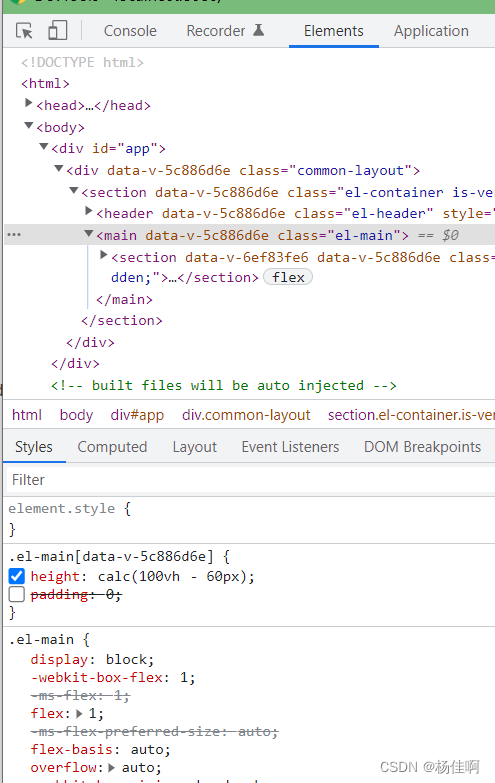Click the Recorder flask preview icon
495x783 pixels.
coord(258,30)
